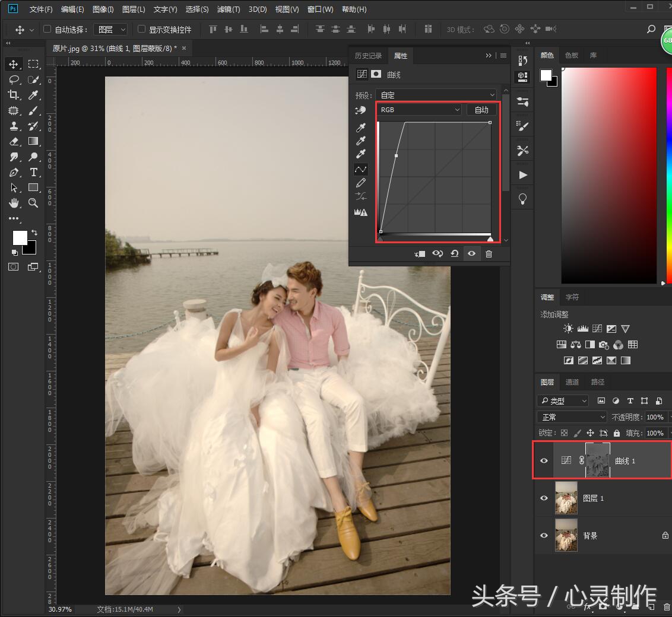Open the 滤镜 menu

pyautogui.click(x=229, y=9)
